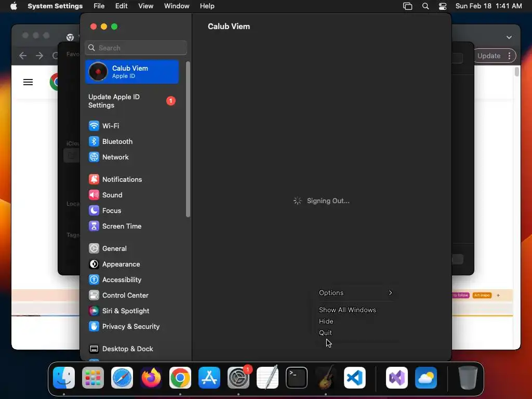Open Spotlight search in menu bar

pyautogui.click(x=425, y=6)
